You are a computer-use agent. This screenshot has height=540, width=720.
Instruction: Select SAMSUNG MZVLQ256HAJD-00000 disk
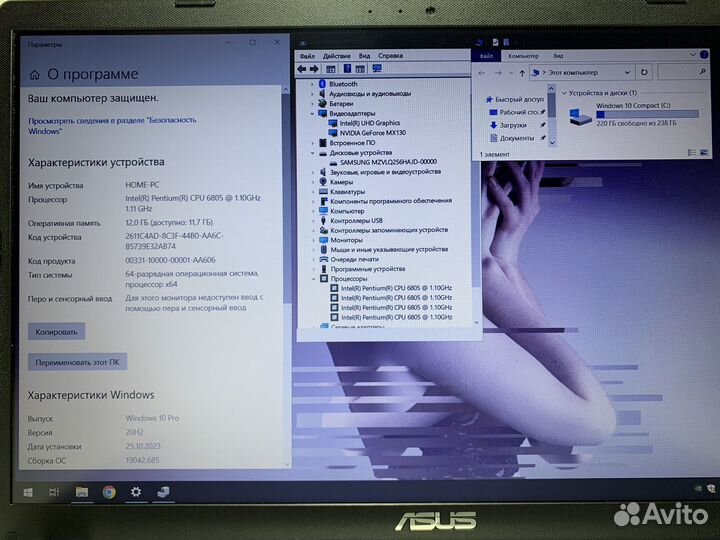(x=388, y=162)
